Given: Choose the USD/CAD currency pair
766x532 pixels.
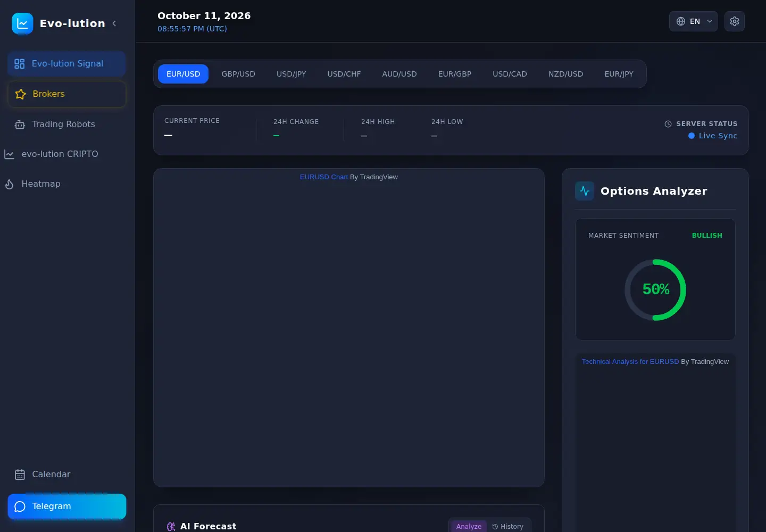Looking at the screenshot, I should [510, 74].
